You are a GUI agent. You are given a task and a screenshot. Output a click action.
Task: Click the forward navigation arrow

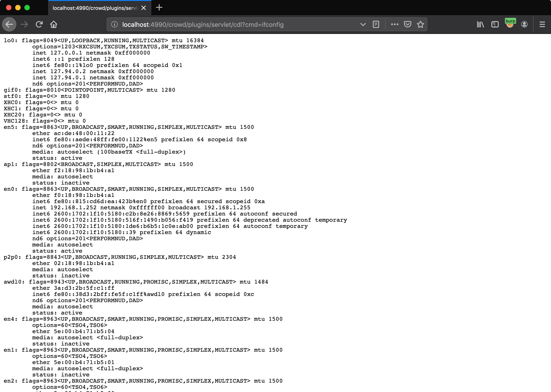point(24,24)
